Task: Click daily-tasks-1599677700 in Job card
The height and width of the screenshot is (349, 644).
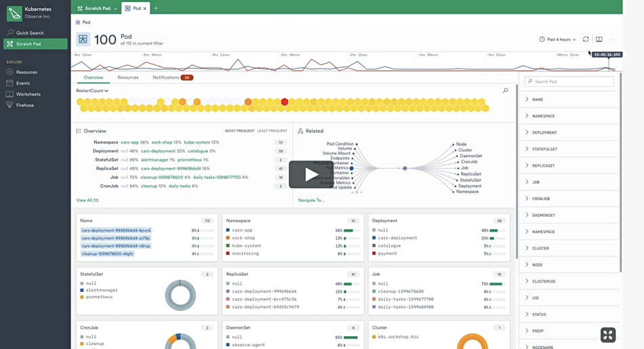Action: (x=406, y=299)
